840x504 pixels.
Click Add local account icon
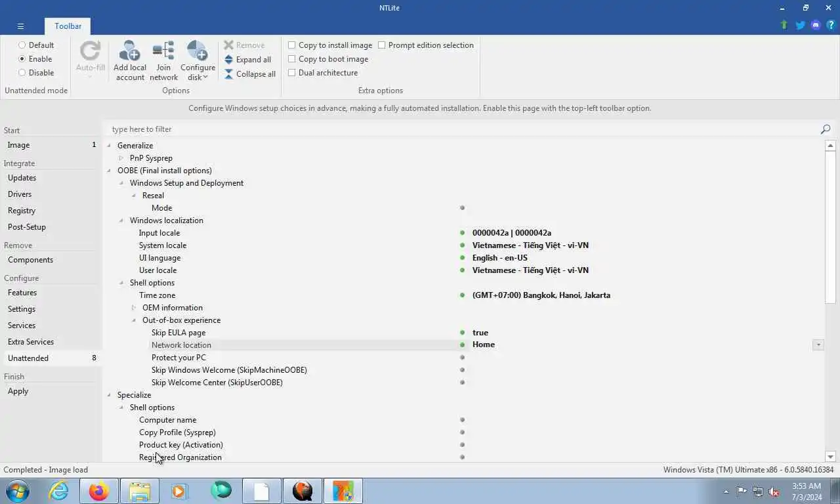[130, 61]
